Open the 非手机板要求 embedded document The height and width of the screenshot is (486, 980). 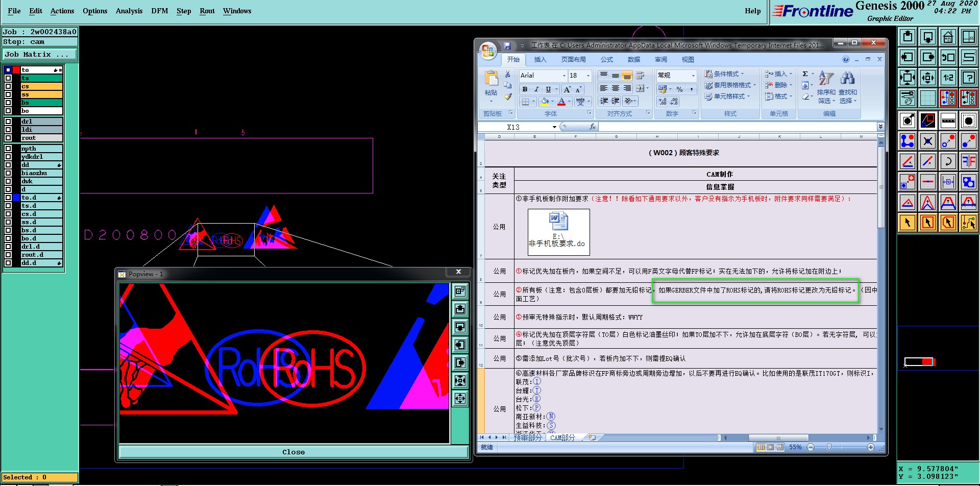coord(558,232)
